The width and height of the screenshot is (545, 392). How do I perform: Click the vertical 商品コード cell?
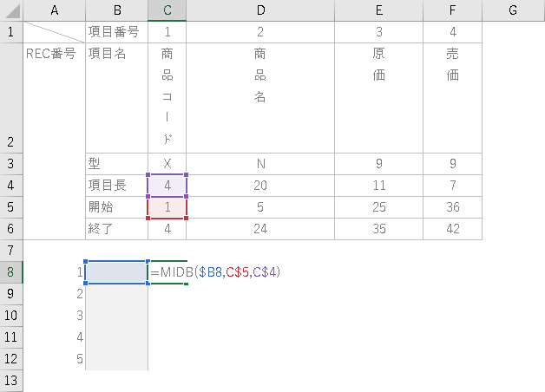pos(167,98)
